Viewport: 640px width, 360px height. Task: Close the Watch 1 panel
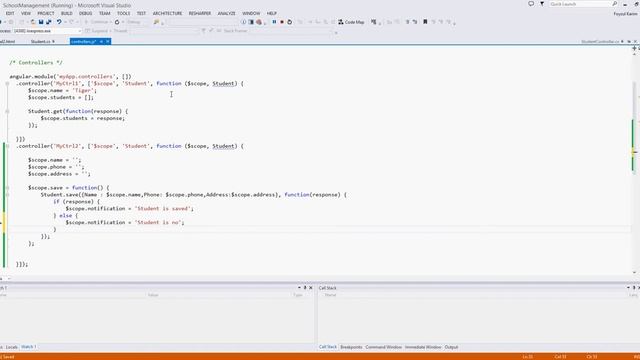click(311, 288)
